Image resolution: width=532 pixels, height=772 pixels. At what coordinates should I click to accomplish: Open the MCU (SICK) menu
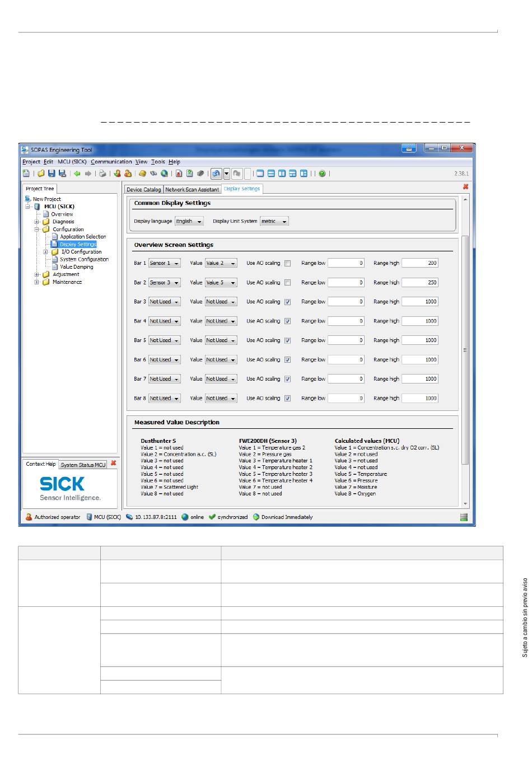pos(72,162)
